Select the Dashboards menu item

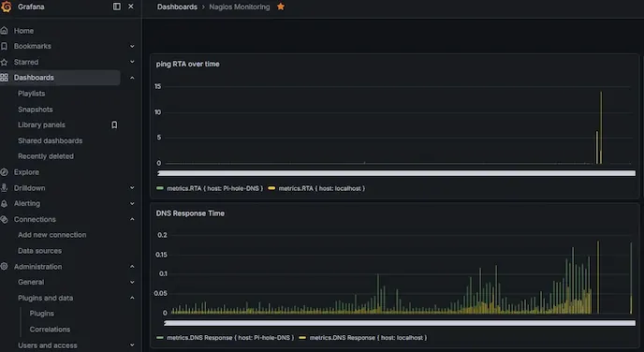pyautogui.click(x=34, y=78)
